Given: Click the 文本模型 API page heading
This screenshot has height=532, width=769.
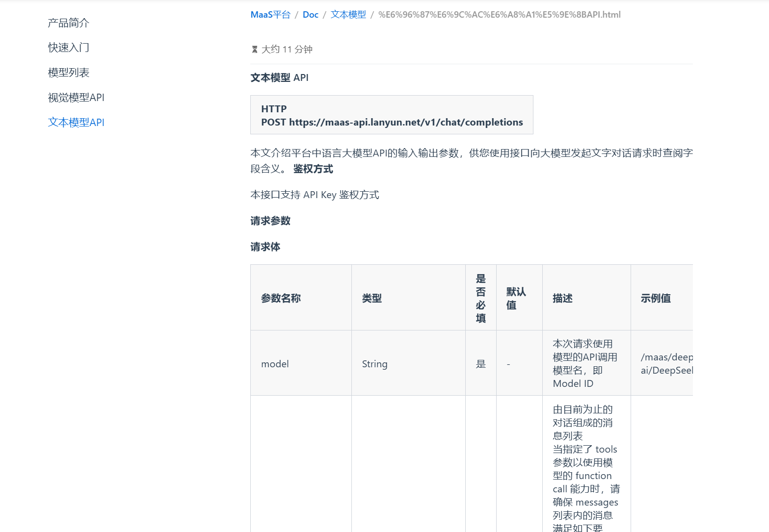Looking at the screenshot, I should coord(279,77).
